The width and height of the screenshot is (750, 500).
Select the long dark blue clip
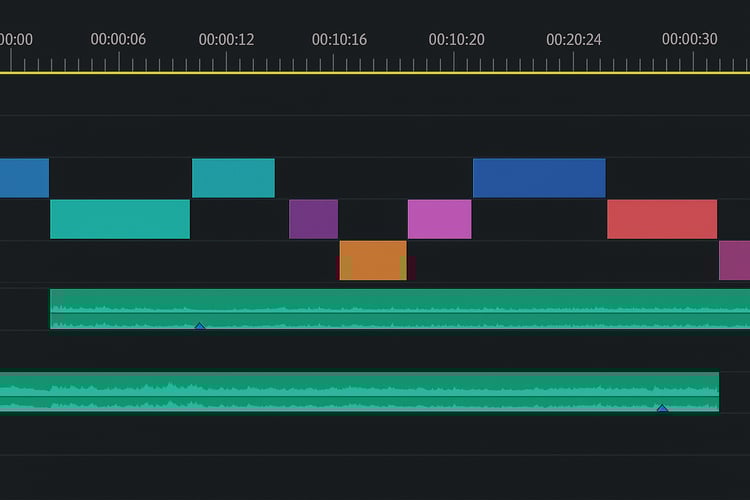click(539, 178)
